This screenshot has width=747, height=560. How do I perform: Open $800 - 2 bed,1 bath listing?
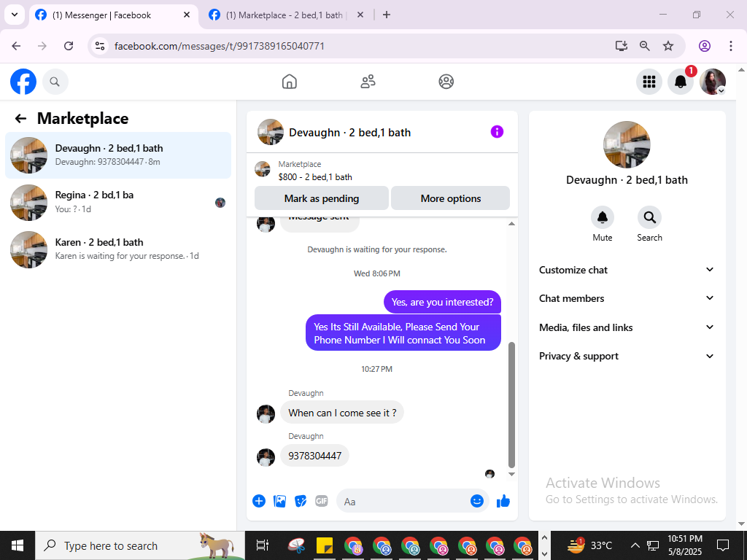[x=315, y=177]
